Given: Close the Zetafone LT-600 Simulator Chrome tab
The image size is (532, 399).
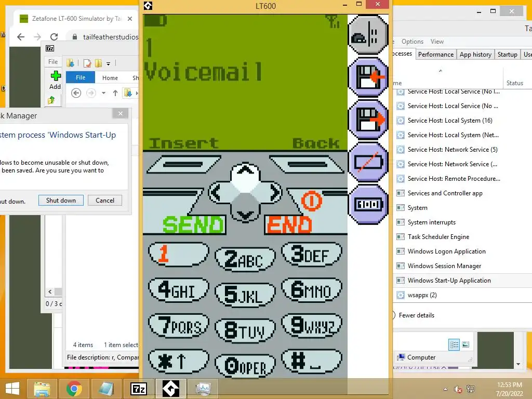Looking at the screenshot, I should pyautogui.click(x=129, y=19).
